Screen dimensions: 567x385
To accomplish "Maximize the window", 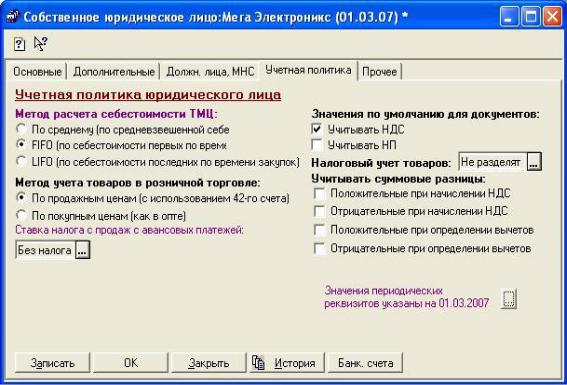I will pos(531,17).
